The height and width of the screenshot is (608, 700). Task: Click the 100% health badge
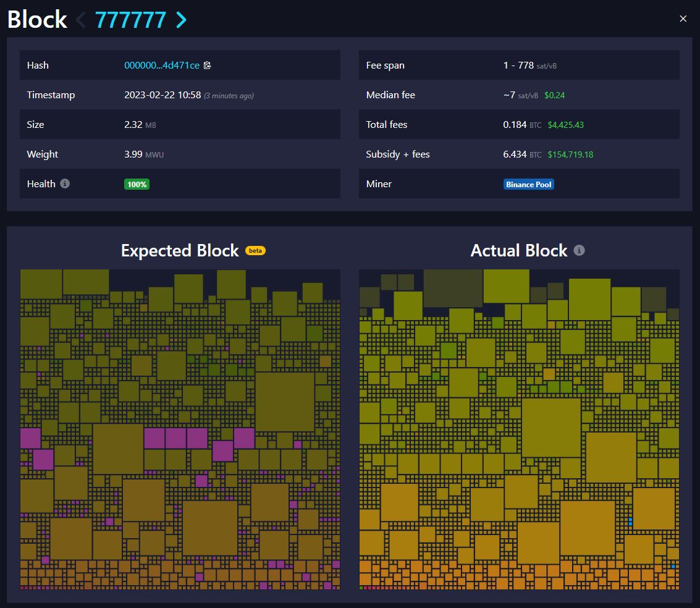click(x=137, y=184)
